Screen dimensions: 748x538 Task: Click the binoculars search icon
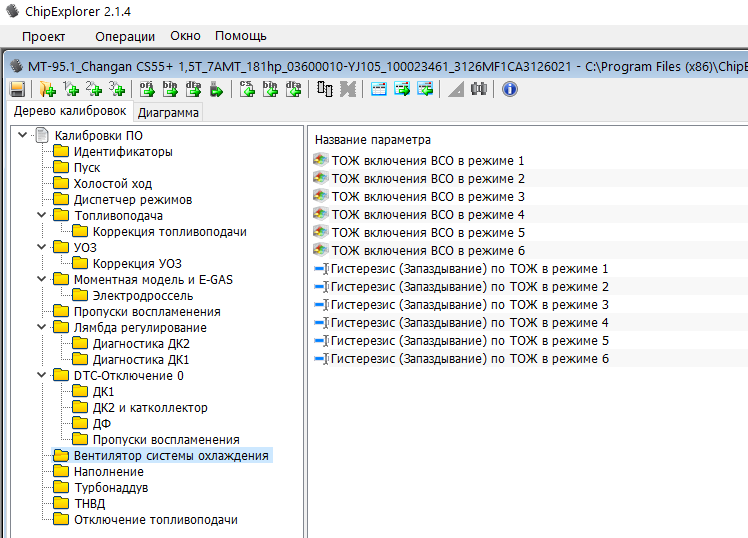point(479,89)
